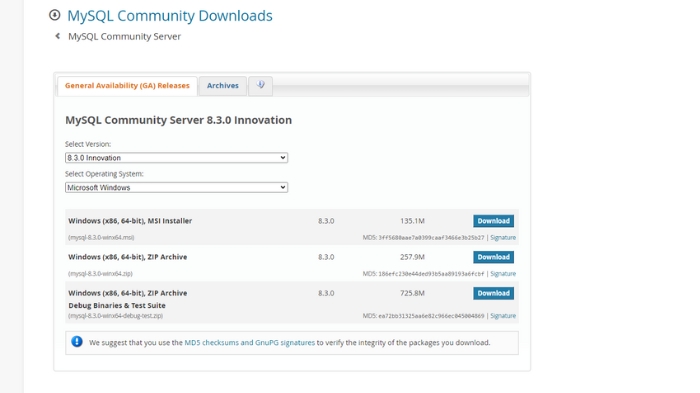The height and width of the screenshot is (393, 700).
Task: Click the file name (mysql-8.3.0-winx64.zip)
Action: click(x=100, y=274)
